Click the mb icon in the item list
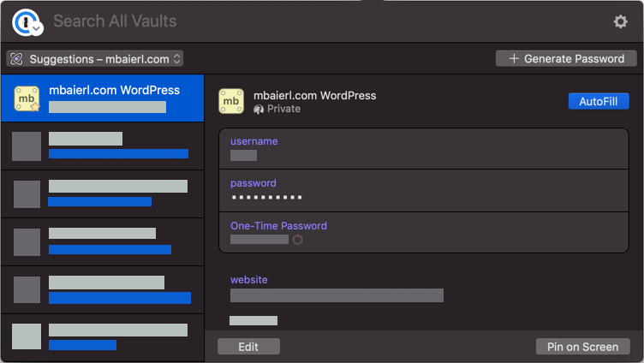The height and width of the screenshot is (363, 644). click(x=27, y=98)
